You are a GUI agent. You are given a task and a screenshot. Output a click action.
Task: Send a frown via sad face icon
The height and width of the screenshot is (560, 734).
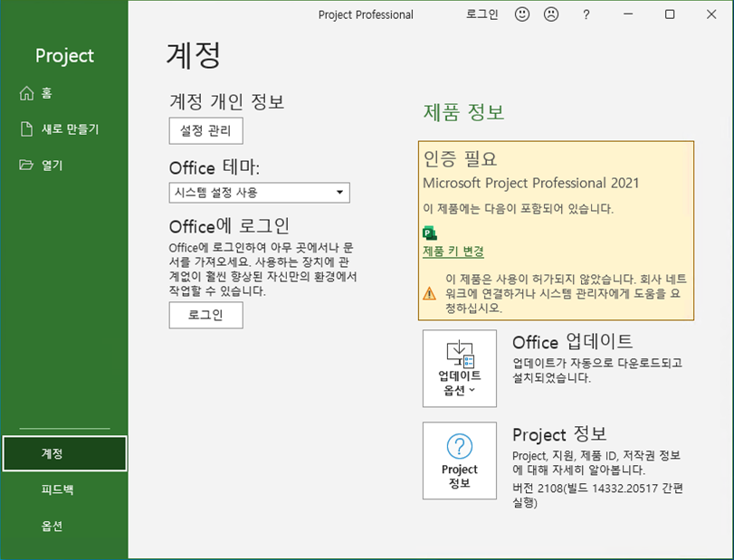click(x=551, y=14)
